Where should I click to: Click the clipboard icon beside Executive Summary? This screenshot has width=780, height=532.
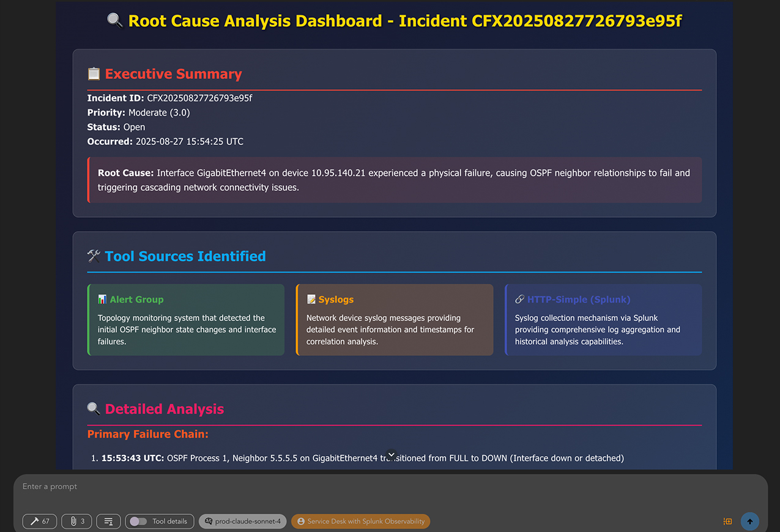click(x=94, y=74)
